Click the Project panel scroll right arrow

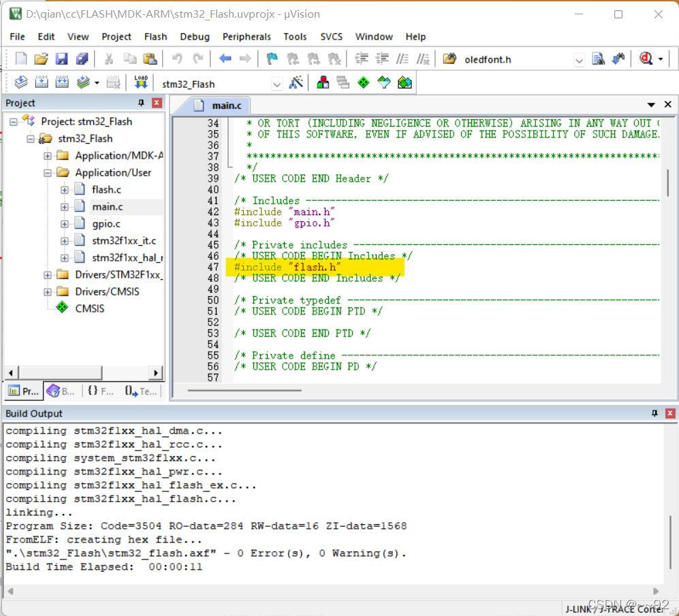click(155, 373)
